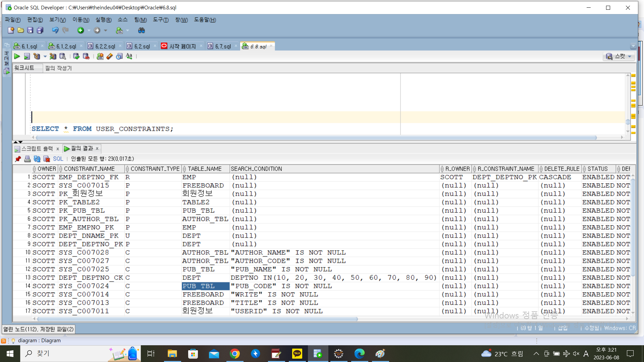644x362 pixels.
Task: Switch to the 6.2.2.sql tab
Action: click(x=105, y=46)
